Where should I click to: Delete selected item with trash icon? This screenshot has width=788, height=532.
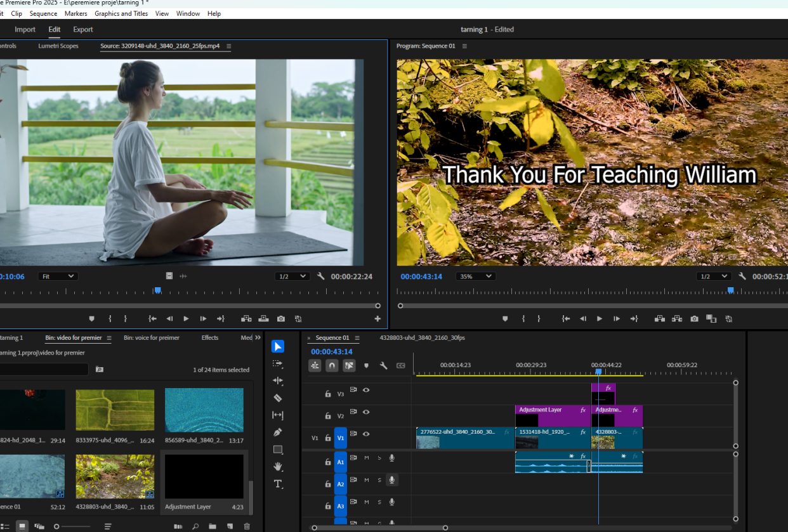tap(247, 526)
